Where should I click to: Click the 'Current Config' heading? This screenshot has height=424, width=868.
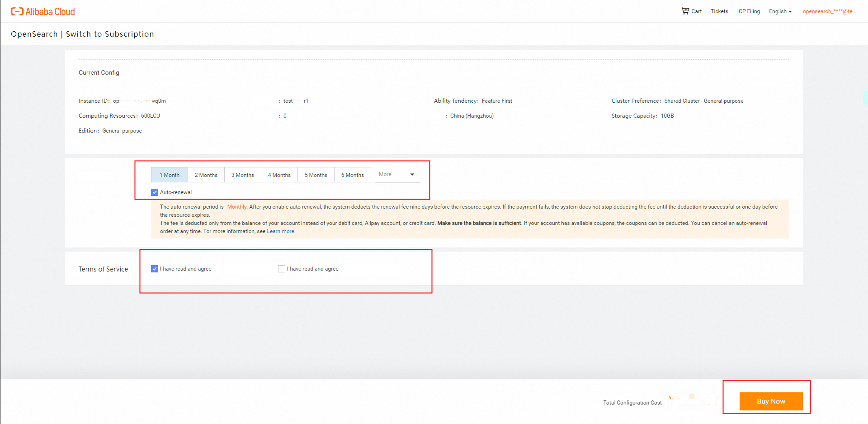click(x=99, y=72)
